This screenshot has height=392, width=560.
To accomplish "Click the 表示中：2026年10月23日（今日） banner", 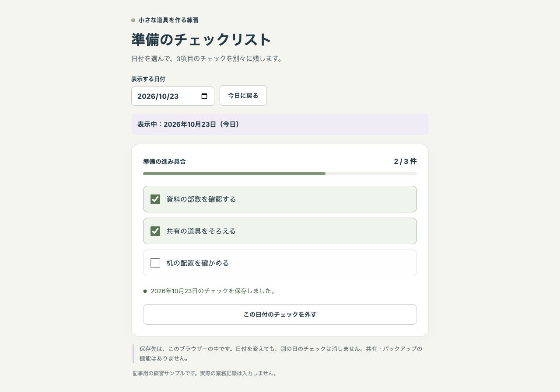I will (x=280, y=125).
